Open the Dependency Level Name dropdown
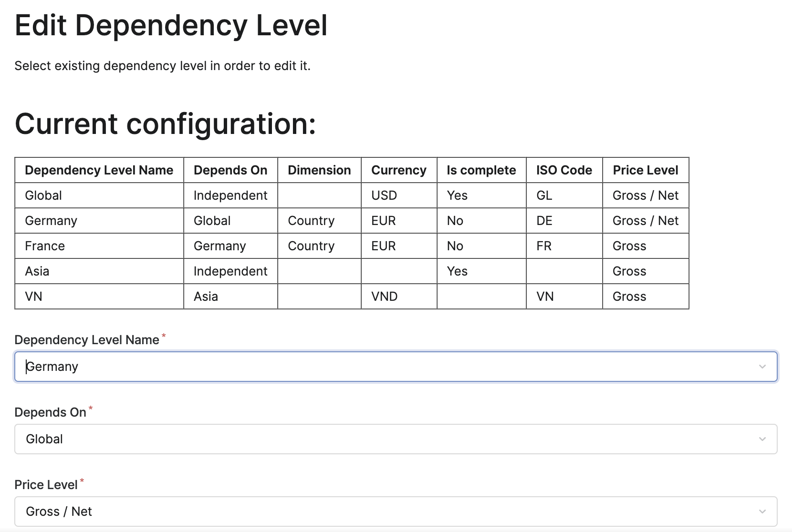 (395, 367)
